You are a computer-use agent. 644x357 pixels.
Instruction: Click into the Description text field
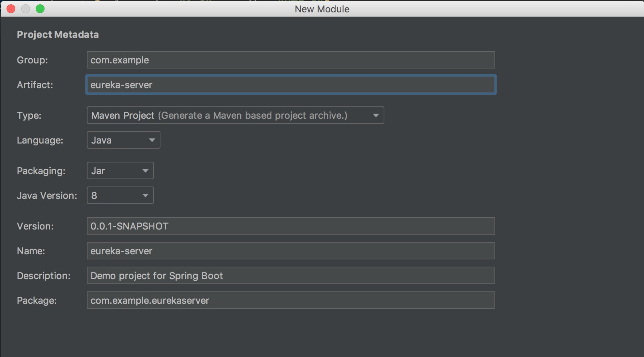[x=290, y=276]
